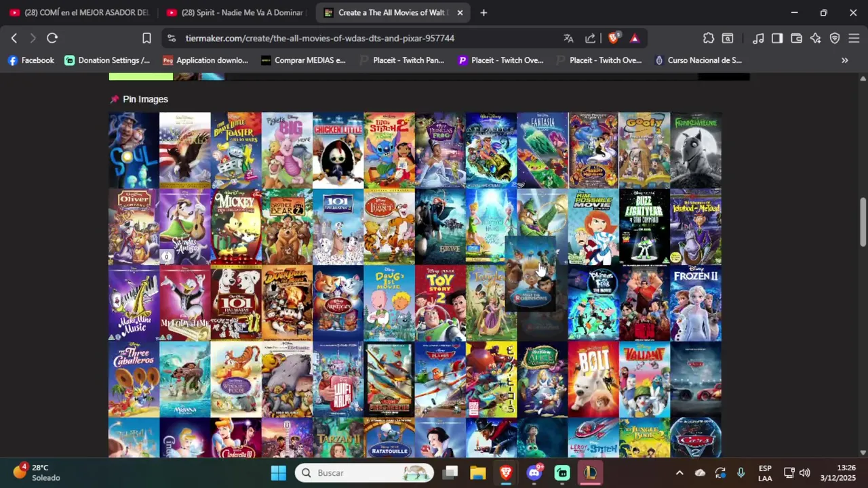Select the Wifi Ralph movie poster

tap(338, 380)
